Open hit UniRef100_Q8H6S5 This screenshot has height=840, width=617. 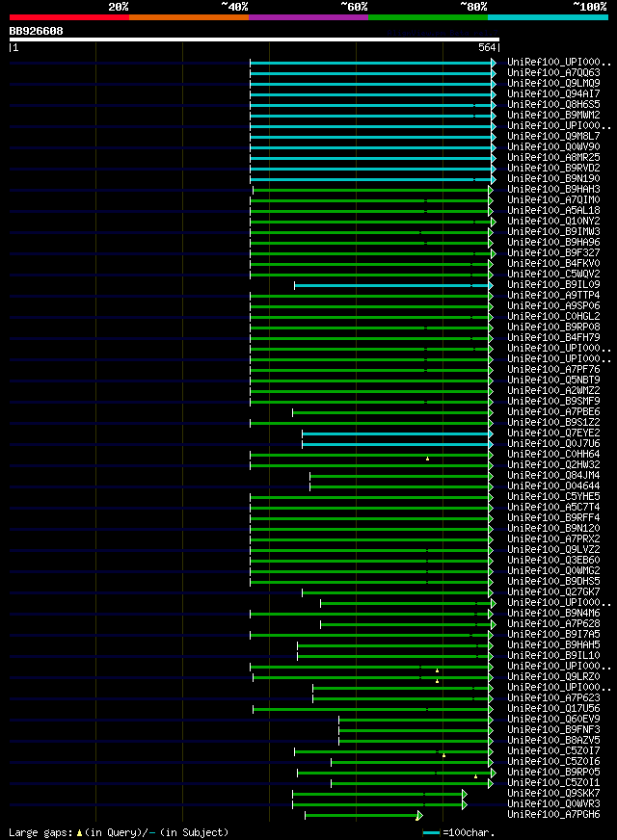553,104
